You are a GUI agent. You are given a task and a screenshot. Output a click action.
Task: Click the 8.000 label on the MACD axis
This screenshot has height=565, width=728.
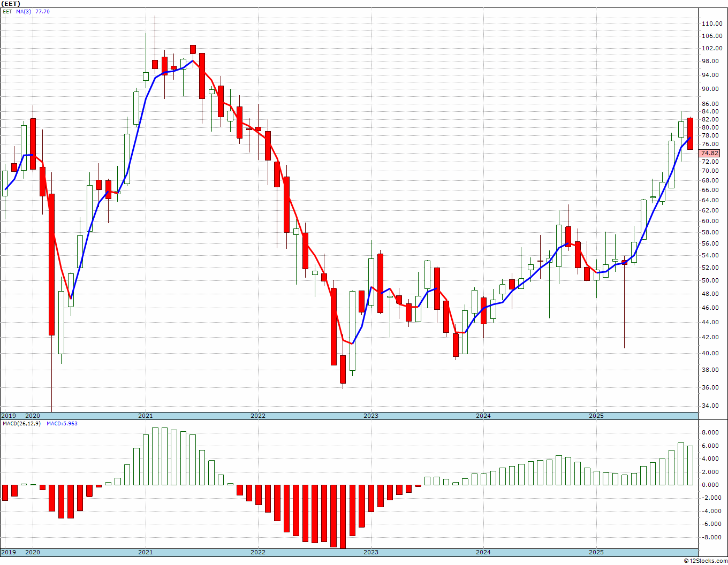tap(711, 432)
